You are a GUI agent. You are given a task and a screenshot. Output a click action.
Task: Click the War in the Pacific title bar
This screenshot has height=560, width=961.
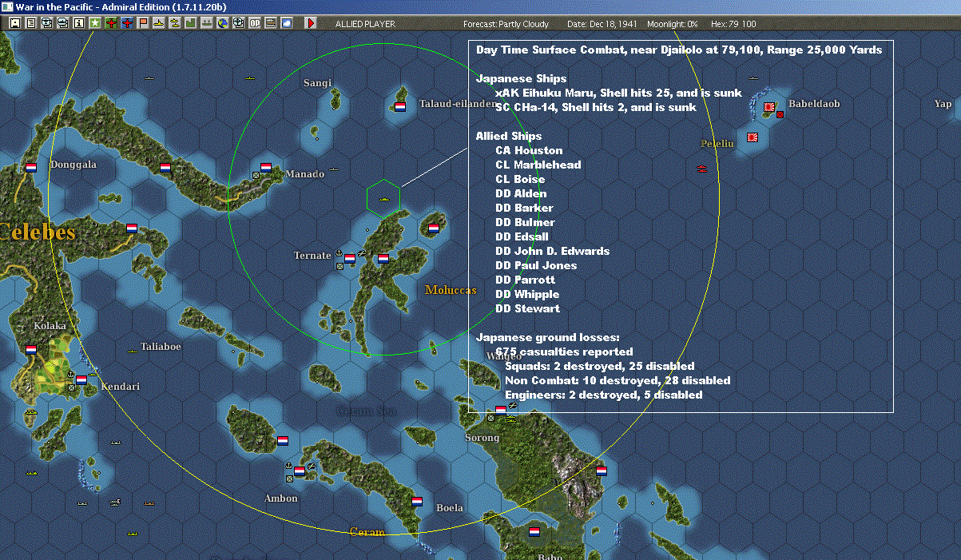pos(480,7)
